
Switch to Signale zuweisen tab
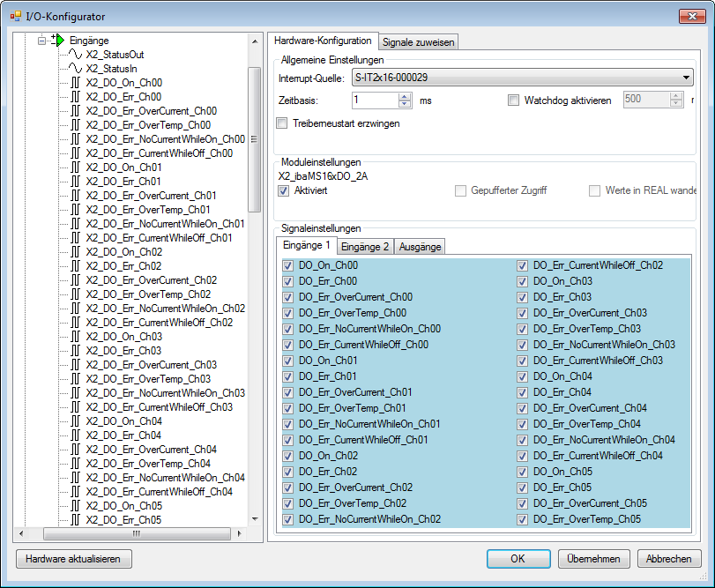[x=419, y=41]
